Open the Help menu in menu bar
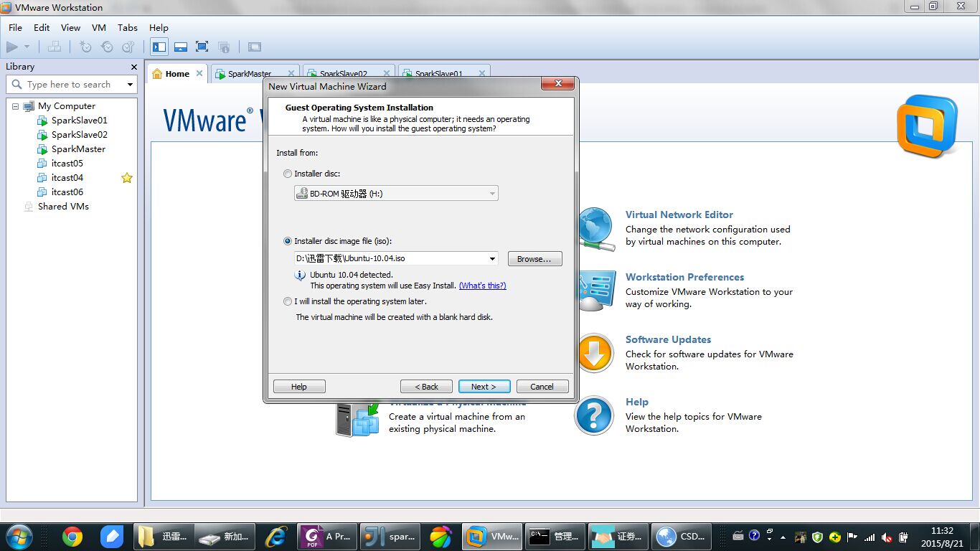 pyautogui.click(x=159, y=27)
